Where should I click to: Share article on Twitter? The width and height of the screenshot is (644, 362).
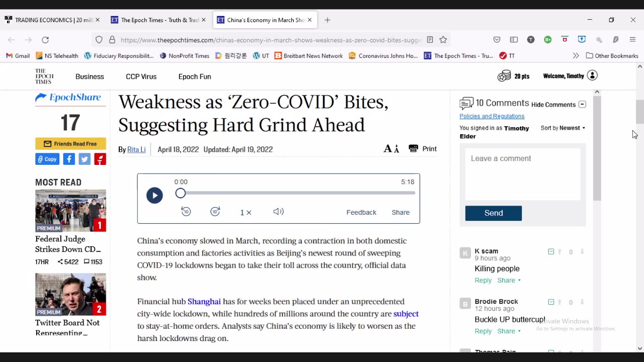point(85,159)
